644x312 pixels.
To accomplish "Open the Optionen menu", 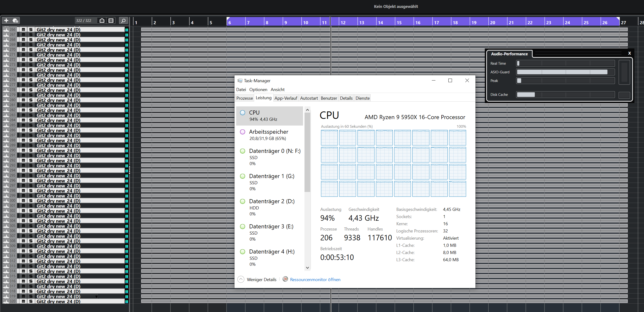I will 258,89.
